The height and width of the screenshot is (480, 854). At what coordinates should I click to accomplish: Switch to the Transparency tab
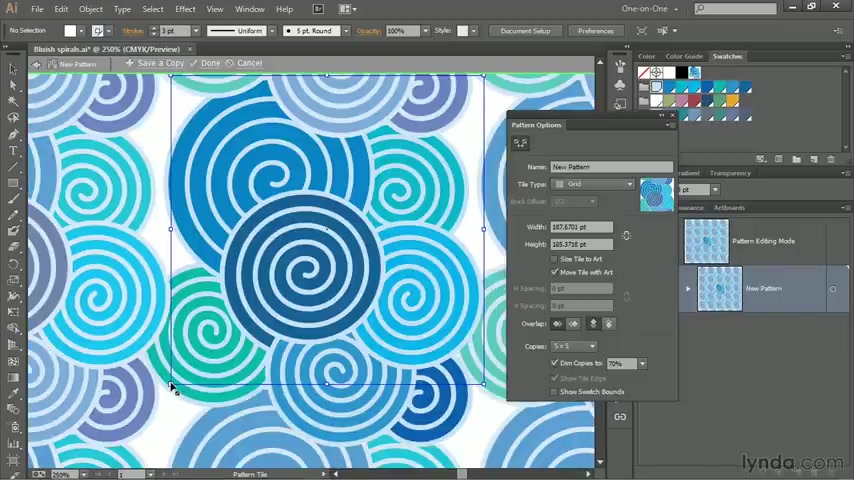pyautogui.click(x=730, y=173)
